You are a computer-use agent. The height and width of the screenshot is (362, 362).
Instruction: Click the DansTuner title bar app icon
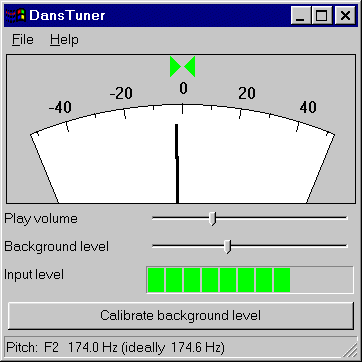pos(16,15)
